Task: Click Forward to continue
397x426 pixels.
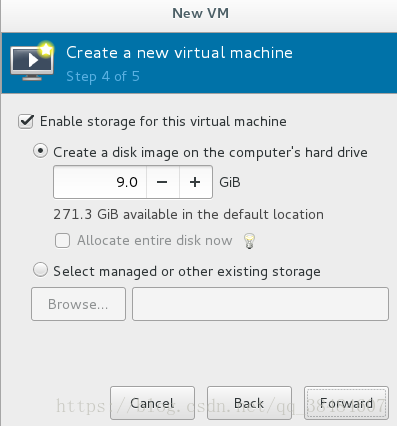Action: point(346,403)
